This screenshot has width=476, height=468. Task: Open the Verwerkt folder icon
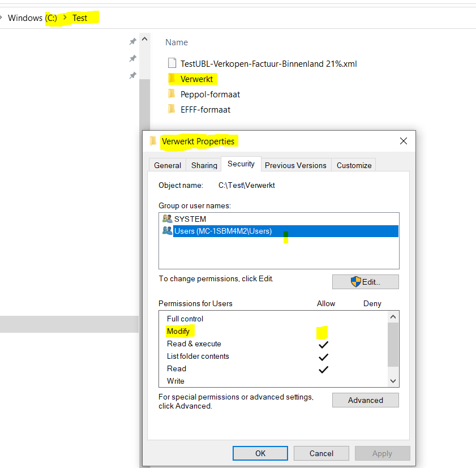[171, 79]
